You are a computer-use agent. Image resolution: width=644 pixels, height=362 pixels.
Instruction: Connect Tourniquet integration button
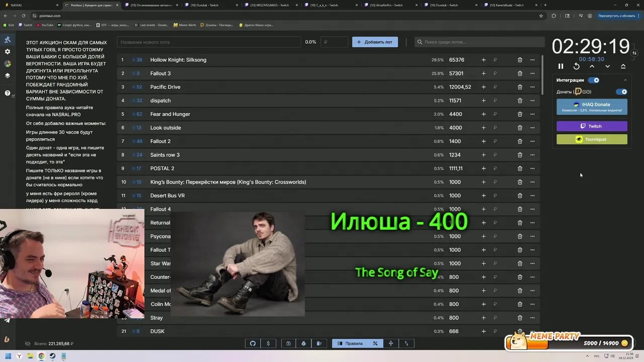coord(592,139)
